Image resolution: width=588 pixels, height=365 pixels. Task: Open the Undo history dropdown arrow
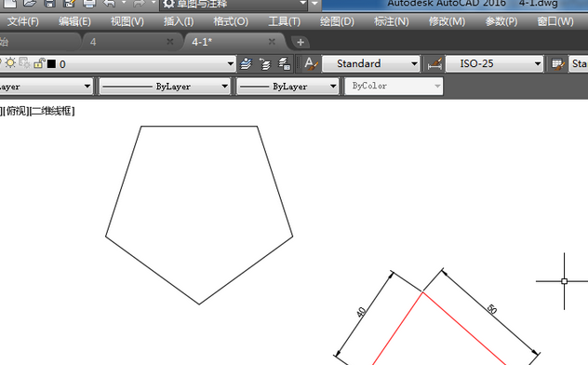124,3
